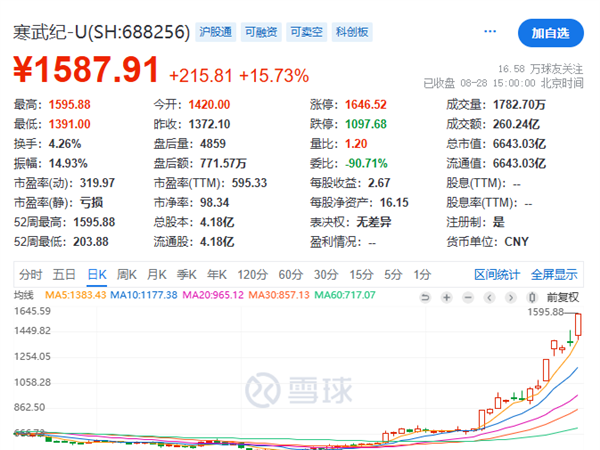This screenshot has height=450, width=600.
Task: Switch to 5分 interval tab
Action: pos(393,274)
